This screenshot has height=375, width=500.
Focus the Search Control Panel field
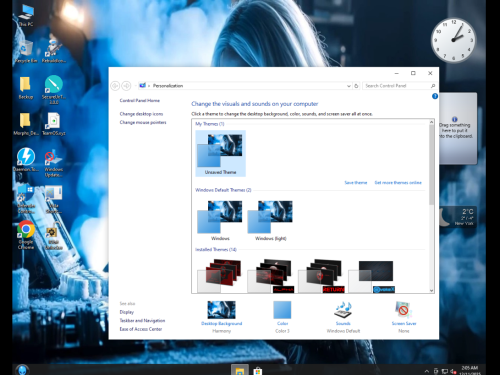coord(396,86)
